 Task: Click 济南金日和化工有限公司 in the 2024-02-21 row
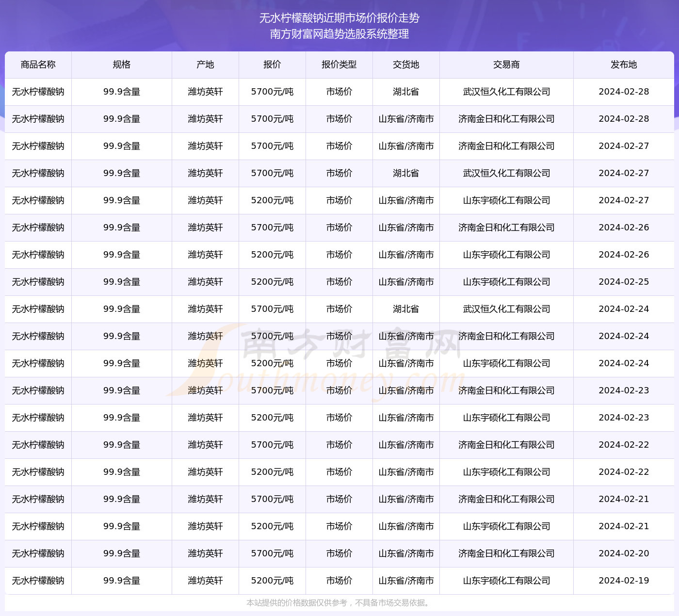(x=506, y=499)
